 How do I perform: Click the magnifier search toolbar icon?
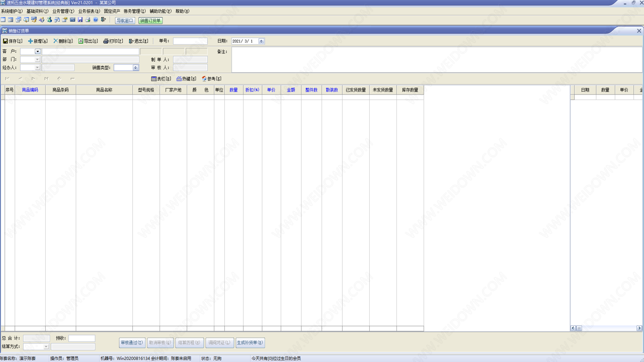coord(26,20)
